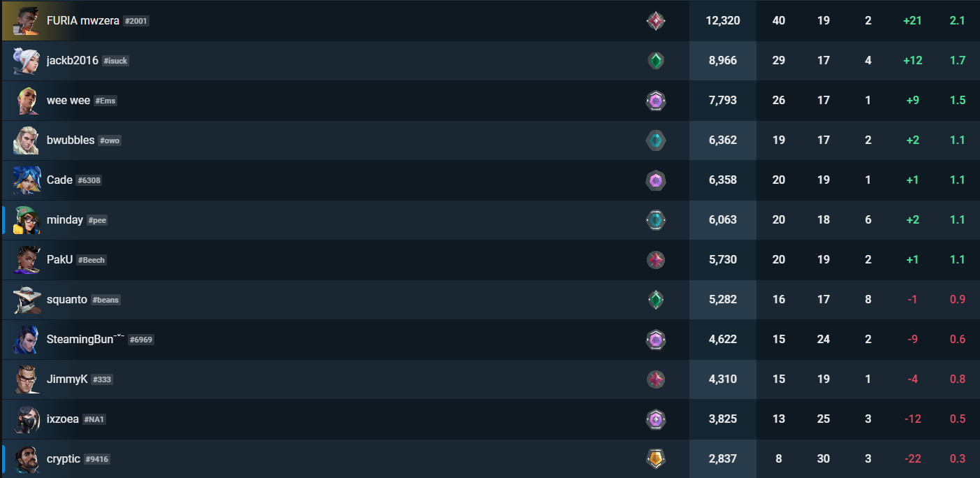Click wee wee's purple rank badge
The width and height of the screenshot is (980, 478).
(655, 101)
